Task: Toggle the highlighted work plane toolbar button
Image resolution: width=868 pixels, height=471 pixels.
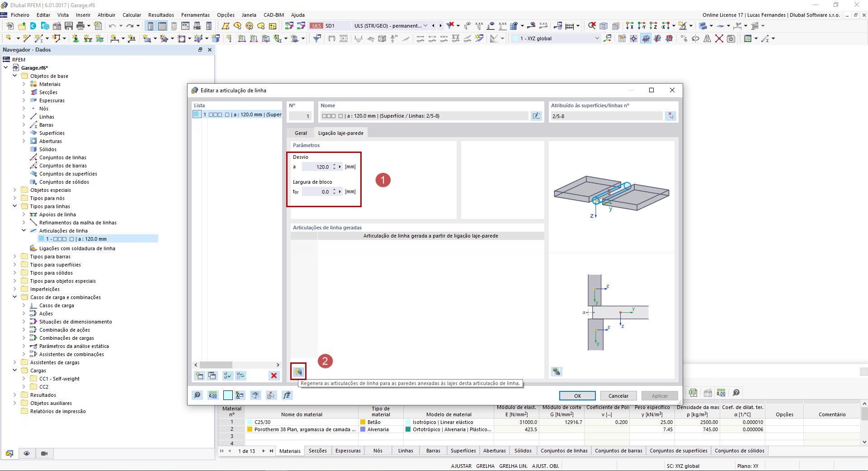Action: pos(646,38)
